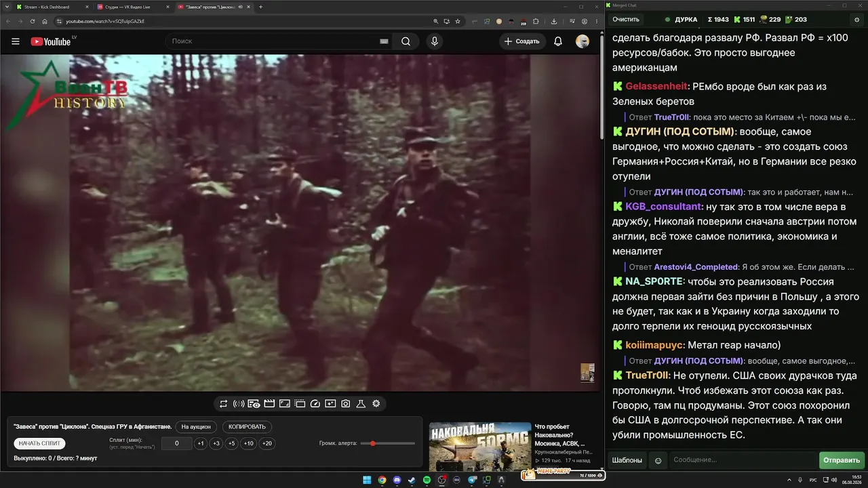Add 5 minutes to the split
This screenshot has height=488, width=868.
pyautogui.click(x=231, y=443)
